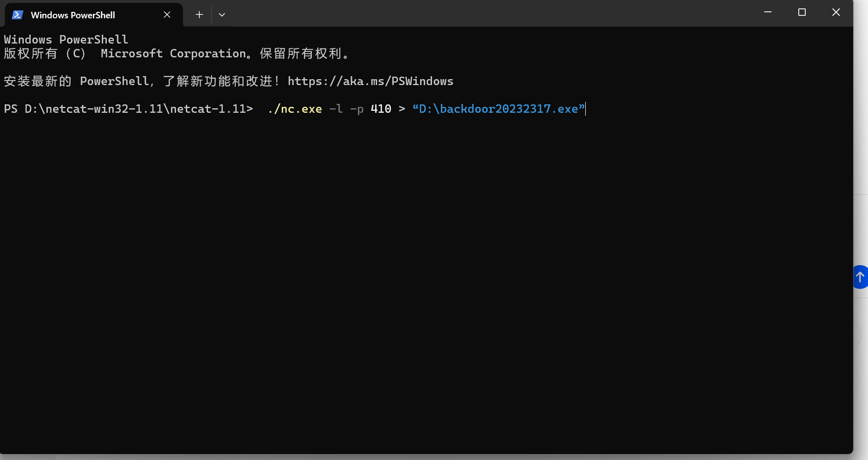
Task: Click the -l listen flag
Action: [x=336, y=109]
